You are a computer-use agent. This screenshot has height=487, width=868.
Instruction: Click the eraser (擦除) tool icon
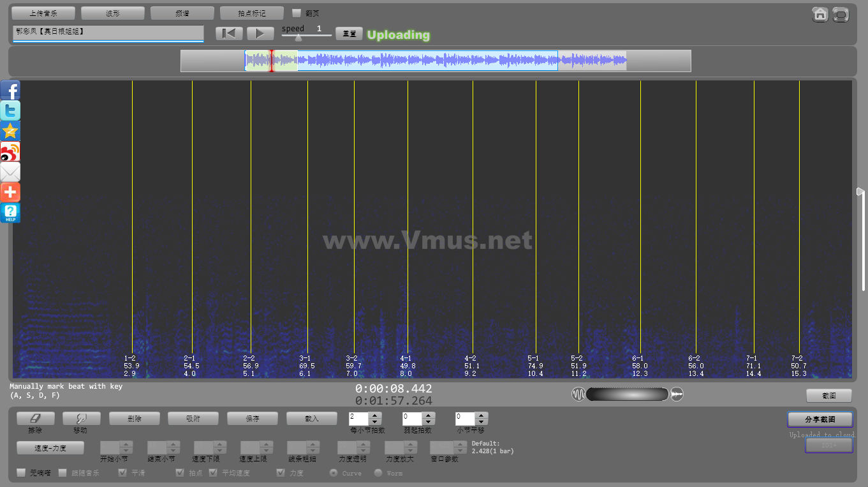(x=36, y=418)
